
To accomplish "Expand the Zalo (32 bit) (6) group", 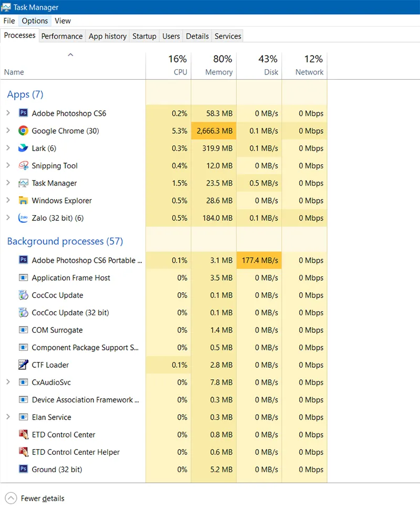I will 8,217.
